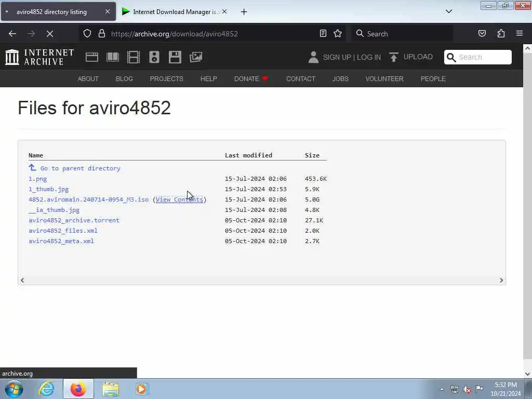Viewport: 532px width, 399px height.
Task: Open tracking protection shield icon
Action: coord(87,34)
